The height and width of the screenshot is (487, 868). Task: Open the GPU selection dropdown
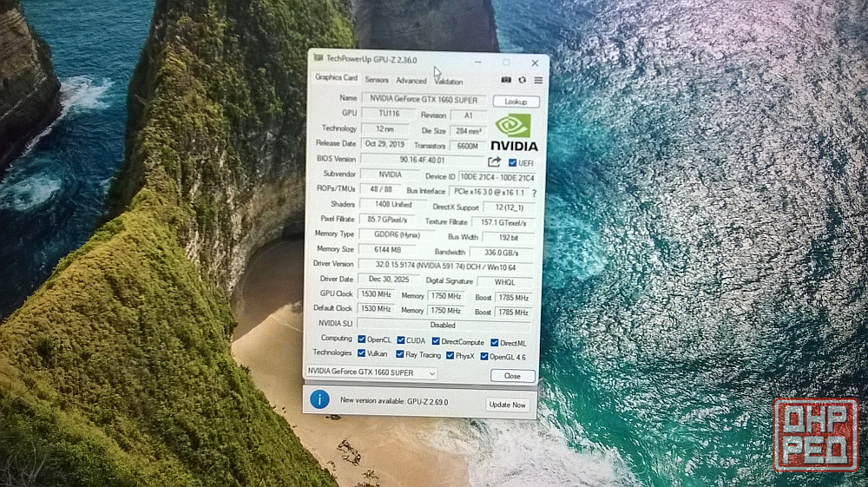point(371,372)
